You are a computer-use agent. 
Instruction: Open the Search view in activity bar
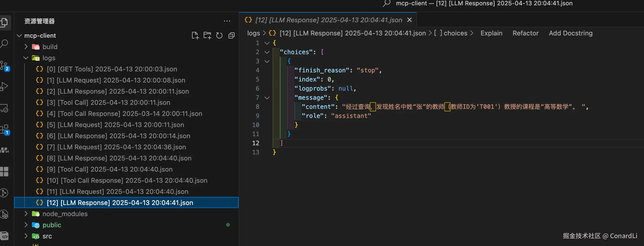5,44
